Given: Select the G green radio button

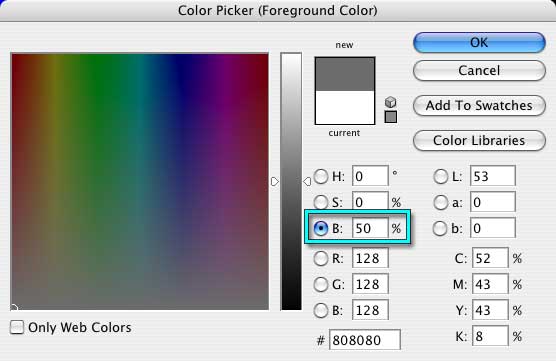Looking at the screenshot, I should [321, 284].
